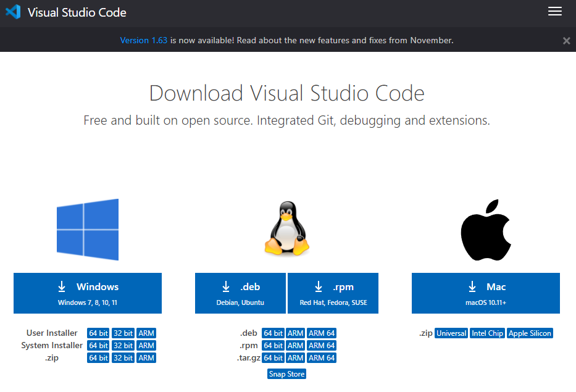Dismiss the version announcement banner
The height and width of the screenshot is (392, 576).
567,41
